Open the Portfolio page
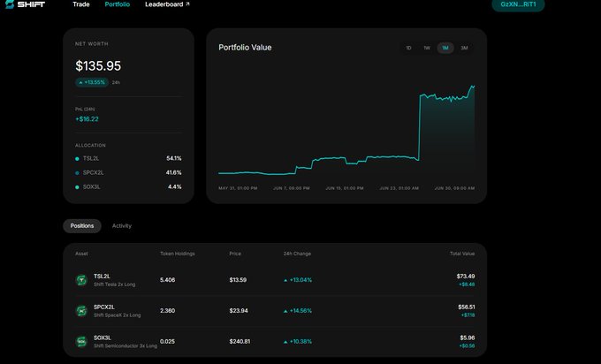Screen dimensions: 601x364 [118, 4]
